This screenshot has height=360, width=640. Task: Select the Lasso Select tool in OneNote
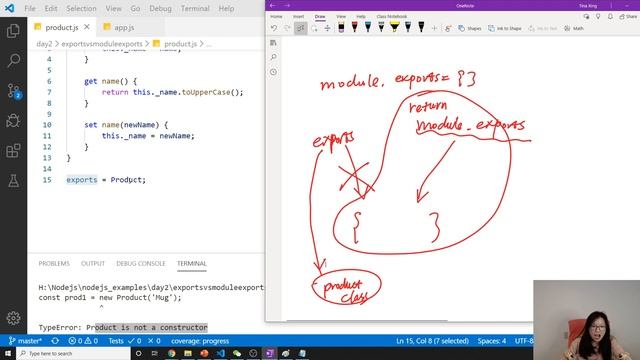click(314, 28)
